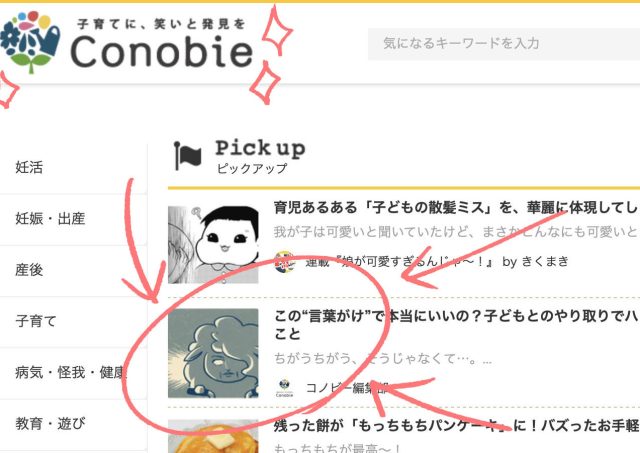Open the pancake photo thumbnail
This screenshot has width=640, height=453.
click(213, 436)
